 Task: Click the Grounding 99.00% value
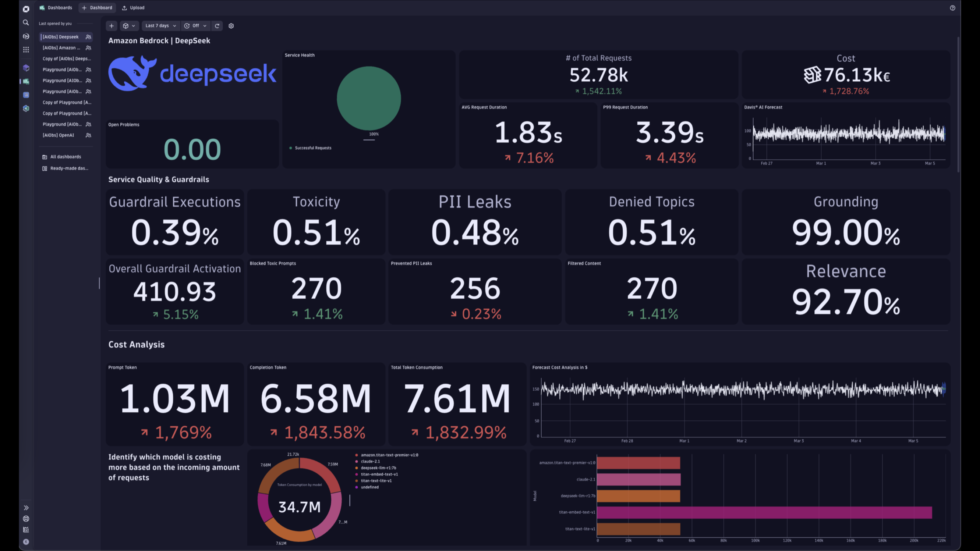846,233
